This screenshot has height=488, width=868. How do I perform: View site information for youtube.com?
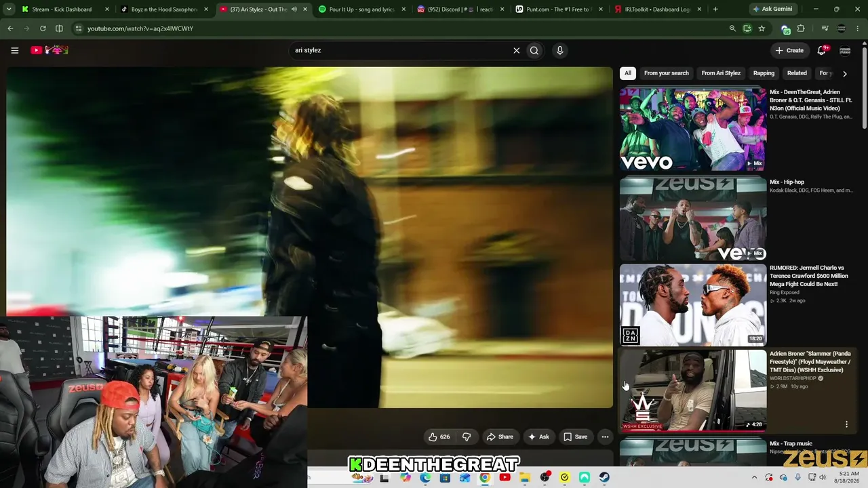click(79, 28)
